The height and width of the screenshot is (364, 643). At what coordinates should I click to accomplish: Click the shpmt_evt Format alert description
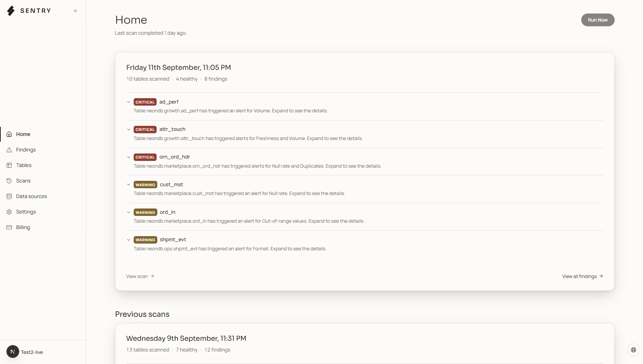pos(230,249)
